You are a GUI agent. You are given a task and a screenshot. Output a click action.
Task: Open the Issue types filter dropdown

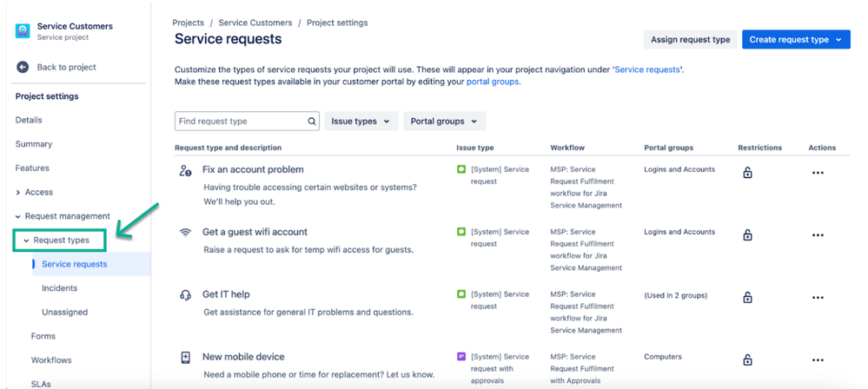coord(361,122)
